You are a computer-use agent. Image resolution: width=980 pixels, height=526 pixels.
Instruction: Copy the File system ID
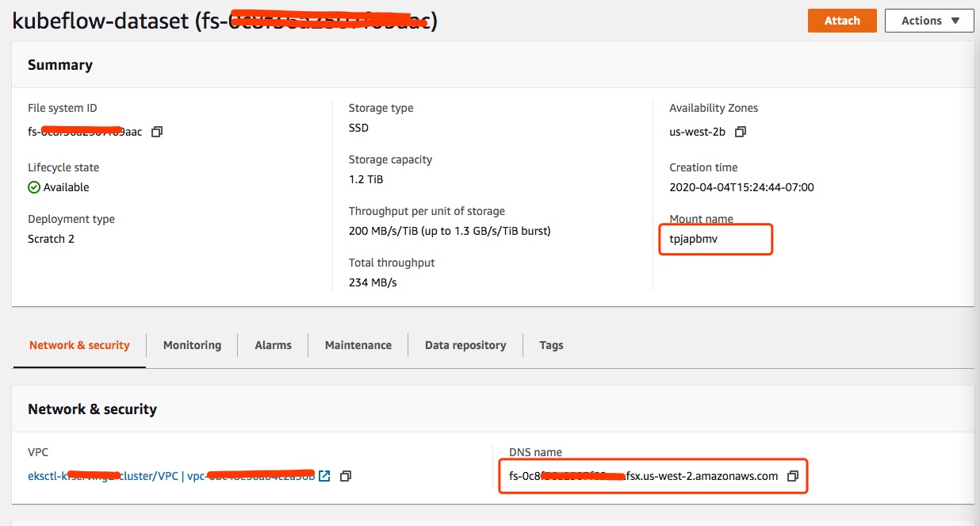[x=157, y=132]
